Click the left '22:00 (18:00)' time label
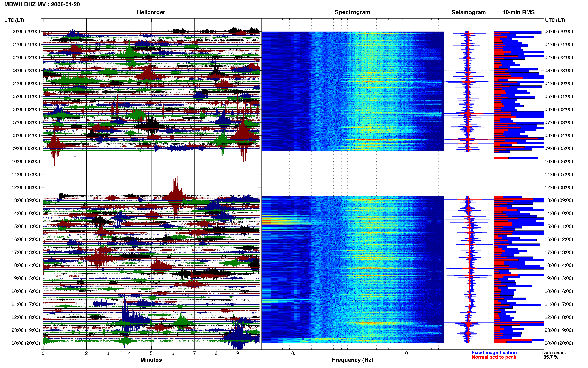 [x=26, y=317]
